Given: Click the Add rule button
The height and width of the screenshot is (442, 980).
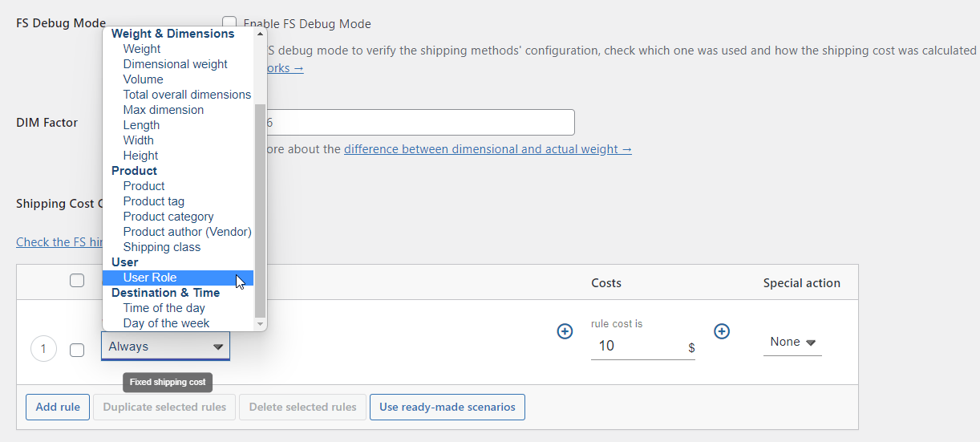Looking at the screenshot, I should (x=58, y=407).
